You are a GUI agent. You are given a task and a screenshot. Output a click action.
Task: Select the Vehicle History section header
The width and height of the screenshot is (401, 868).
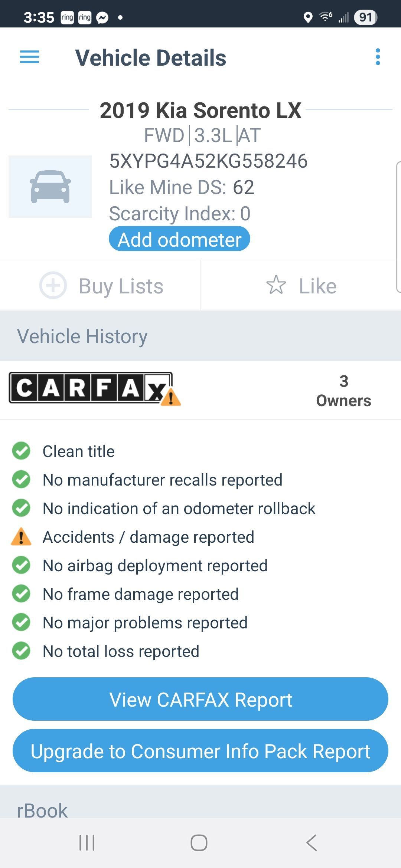tap(200, 336)
